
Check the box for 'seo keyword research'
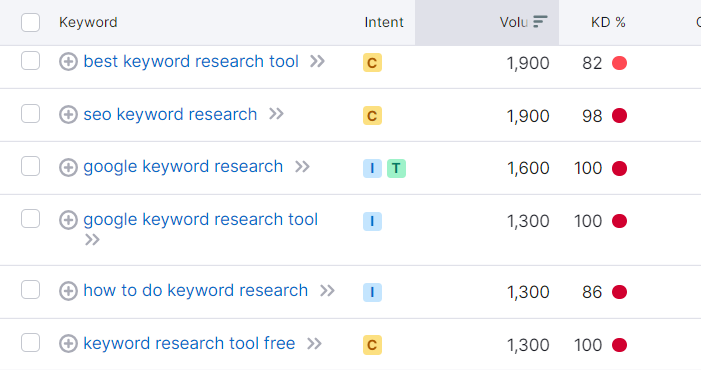tap(30, 114)
